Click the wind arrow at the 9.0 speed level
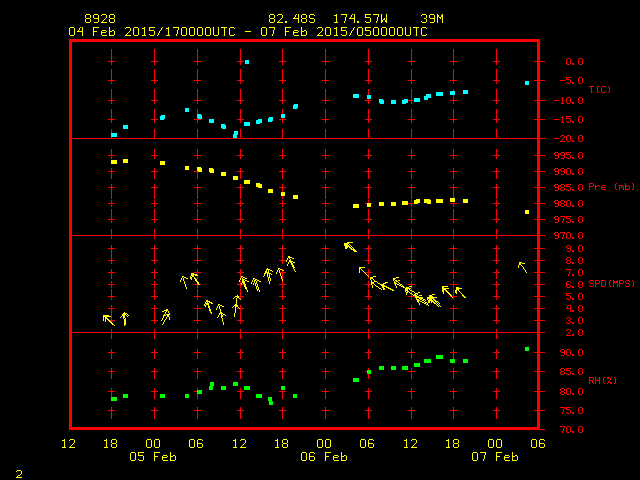 tap(350, 247)
